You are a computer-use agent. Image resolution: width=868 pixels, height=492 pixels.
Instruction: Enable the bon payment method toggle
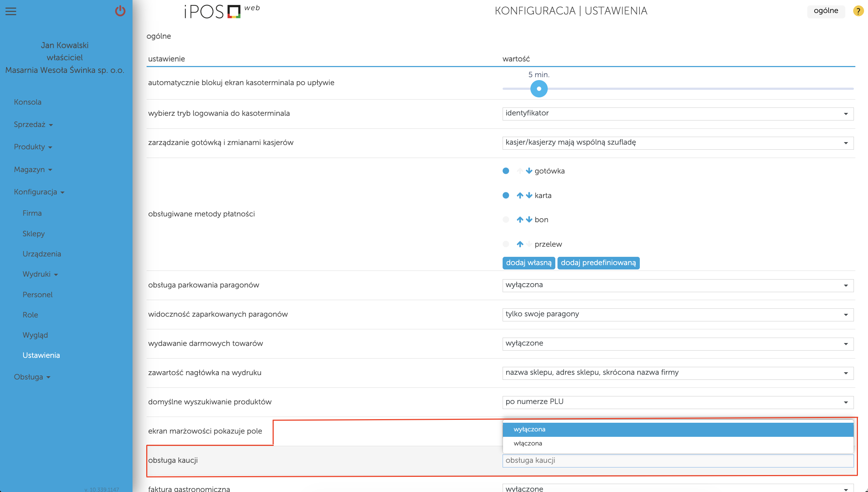506,220
